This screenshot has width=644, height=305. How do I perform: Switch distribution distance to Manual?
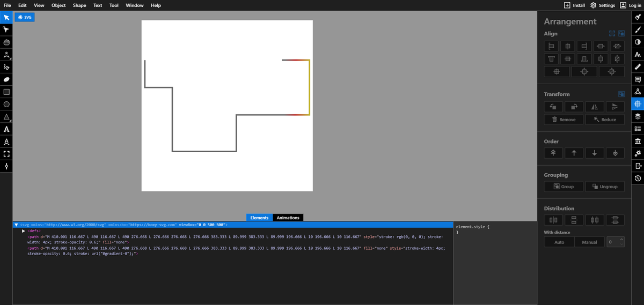point(589,242)
